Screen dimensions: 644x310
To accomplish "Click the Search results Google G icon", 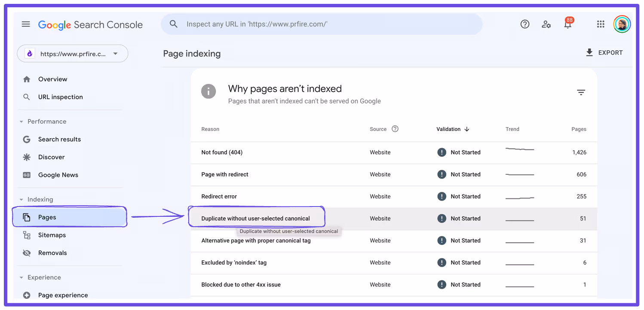I will click(x=27, y=139).
